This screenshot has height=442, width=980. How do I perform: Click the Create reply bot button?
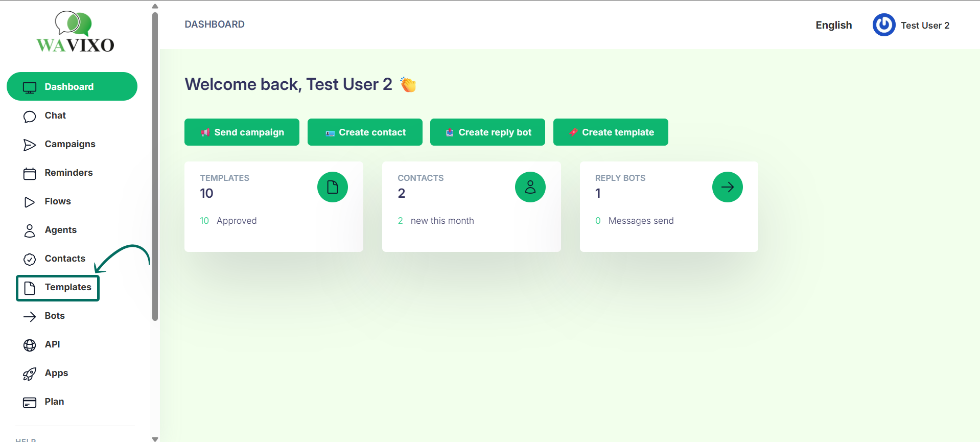click(487, 132)
